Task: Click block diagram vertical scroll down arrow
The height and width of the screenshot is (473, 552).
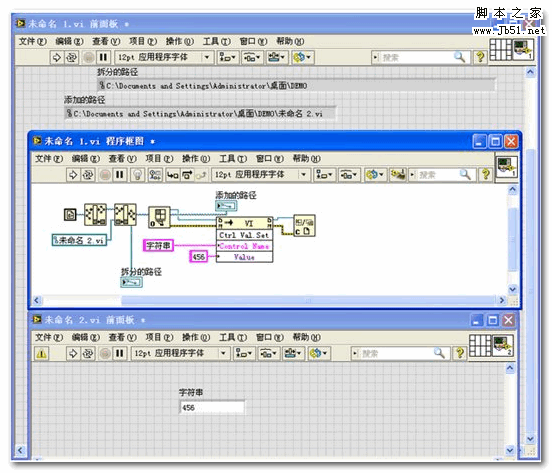Action: 513,289
